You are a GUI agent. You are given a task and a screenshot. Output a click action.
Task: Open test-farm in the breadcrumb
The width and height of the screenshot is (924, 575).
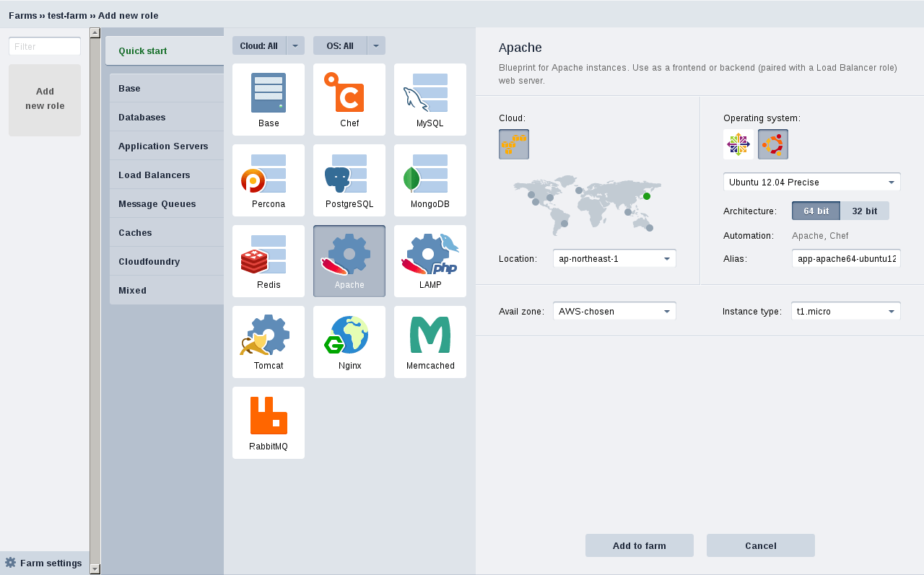click(x=67, y=15)
